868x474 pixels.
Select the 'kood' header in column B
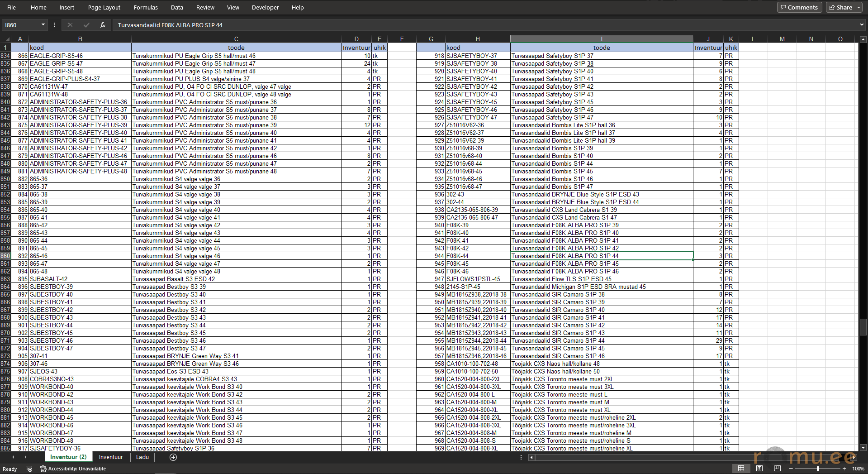(80, 48)
